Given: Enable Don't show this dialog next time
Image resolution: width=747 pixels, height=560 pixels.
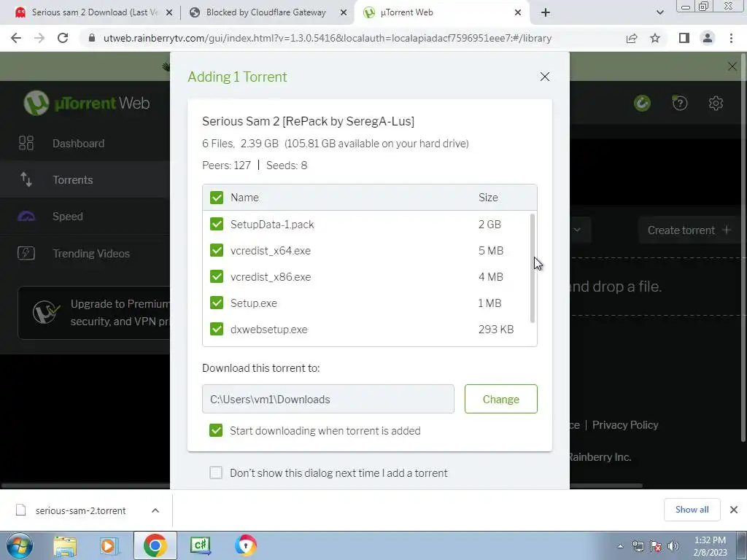Looking at the screenshot, I should coord(216,472).
